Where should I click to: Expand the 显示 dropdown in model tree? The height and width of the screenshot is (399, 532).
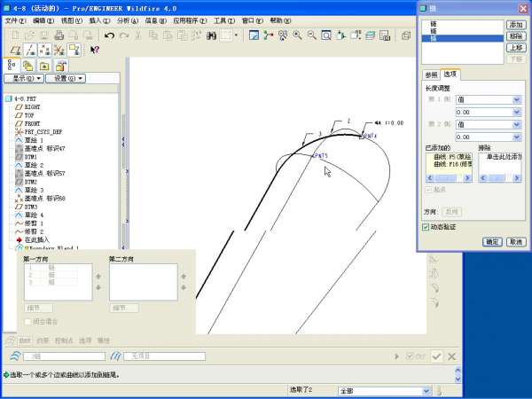[x=25, y=78]
